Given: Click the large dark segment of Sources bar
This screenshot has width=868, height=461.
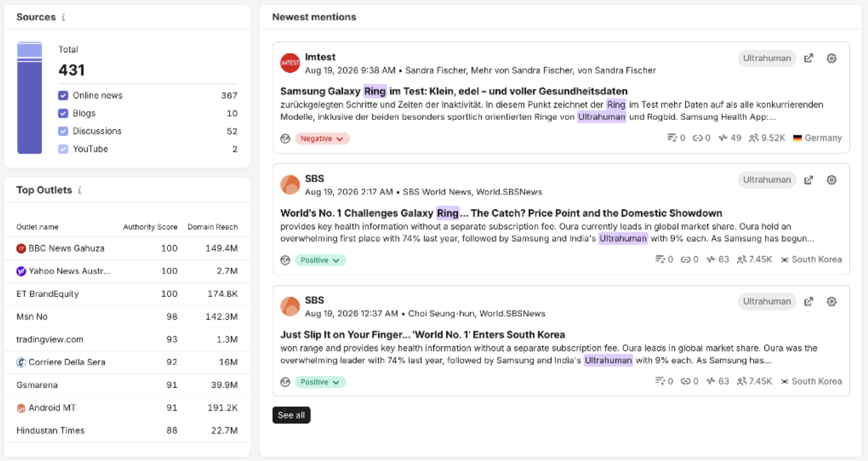Looking at the screenshot, I should [30, 108].
